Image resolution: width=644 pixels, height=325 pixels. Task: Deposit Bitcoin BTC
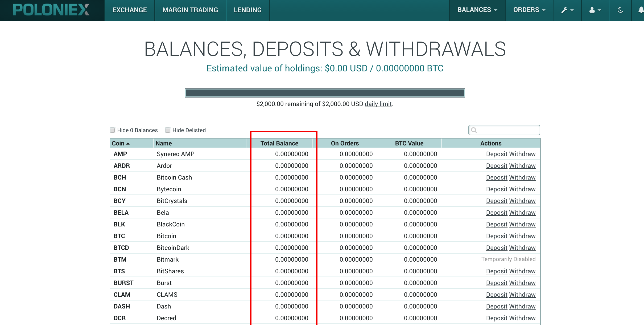click(x=497, y=236)
